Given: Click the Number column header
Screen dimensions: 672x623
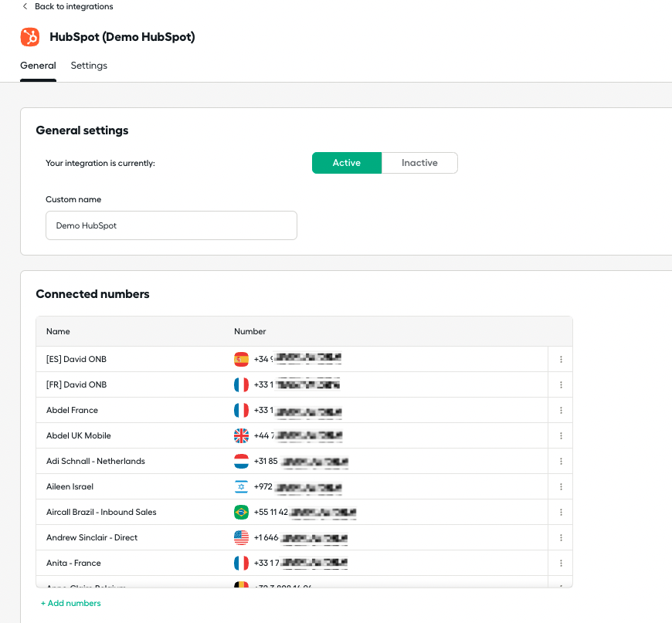Looking at the screenshot, I should coord(249,331).
